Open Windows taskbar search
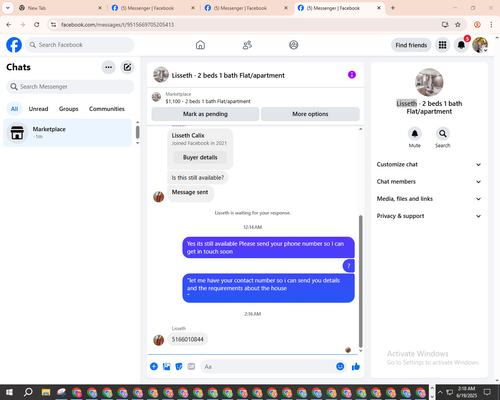This screenshot has width=500, height=400. (x=28, y=392)
